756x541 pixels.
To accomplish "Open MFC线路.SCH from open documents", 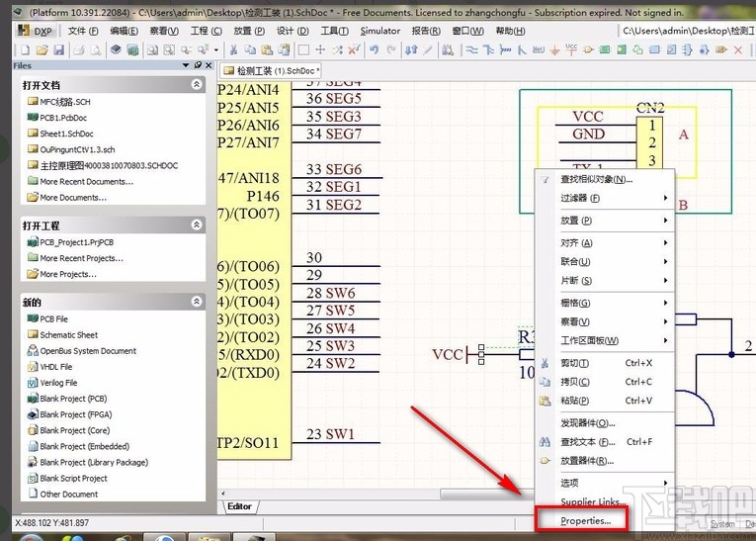I will click(x=64, y=102).
